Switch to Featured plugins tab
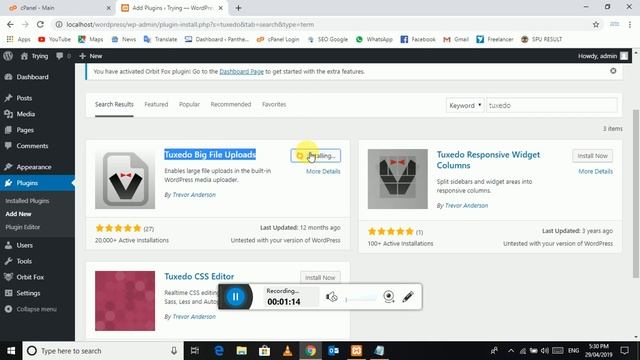 pos(156,104)
